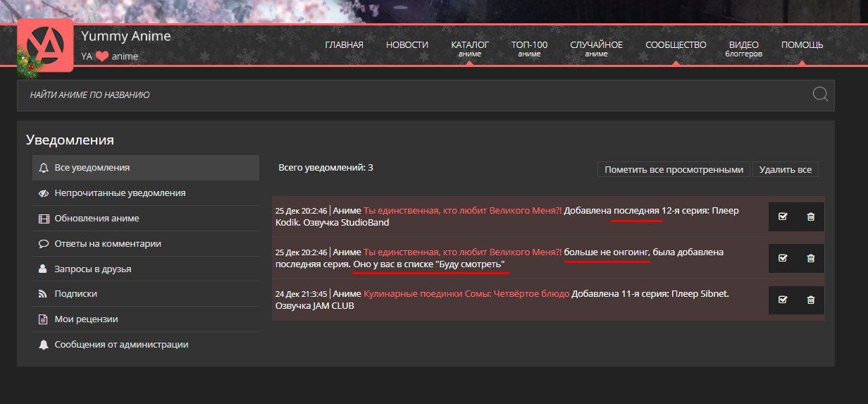
Task: Click the document icon of Мои рецензии
Action: 44,319
